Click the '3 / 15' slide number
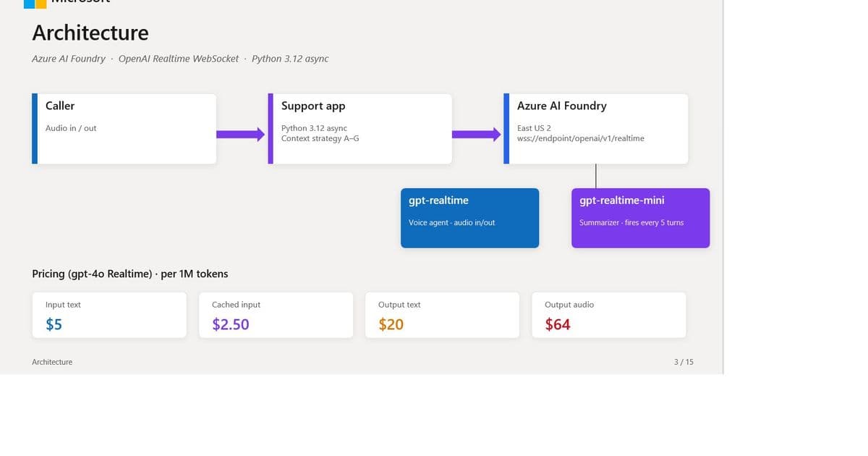Image resolution: width=868 pixels, height=456 pixels. tap(684, 362)
